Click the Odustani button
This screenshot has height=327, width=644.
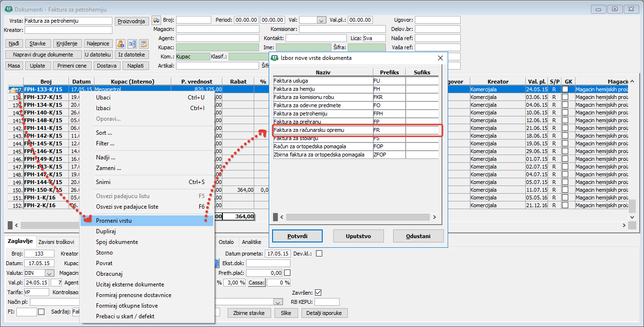point(418,236)
